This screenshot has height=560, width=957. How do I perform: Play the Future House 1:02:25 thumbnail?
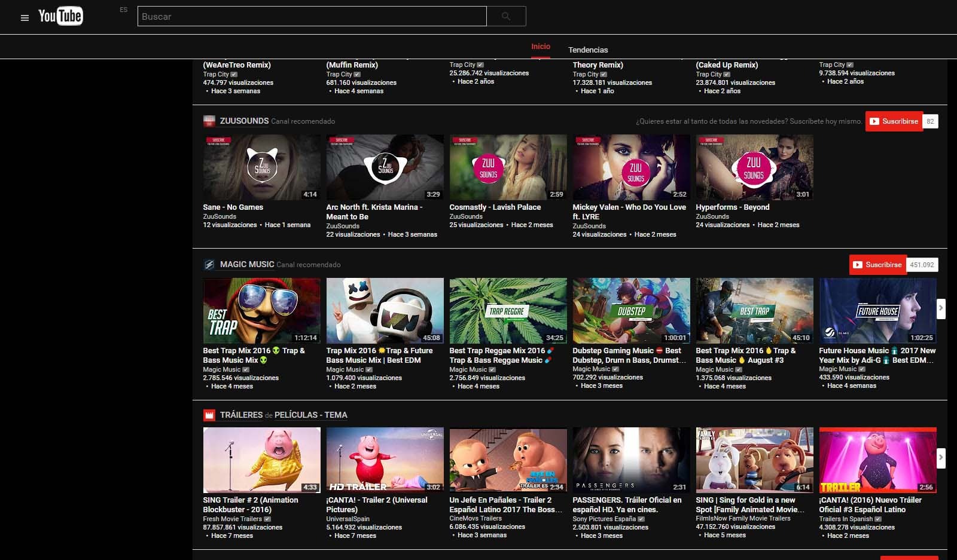877,311
